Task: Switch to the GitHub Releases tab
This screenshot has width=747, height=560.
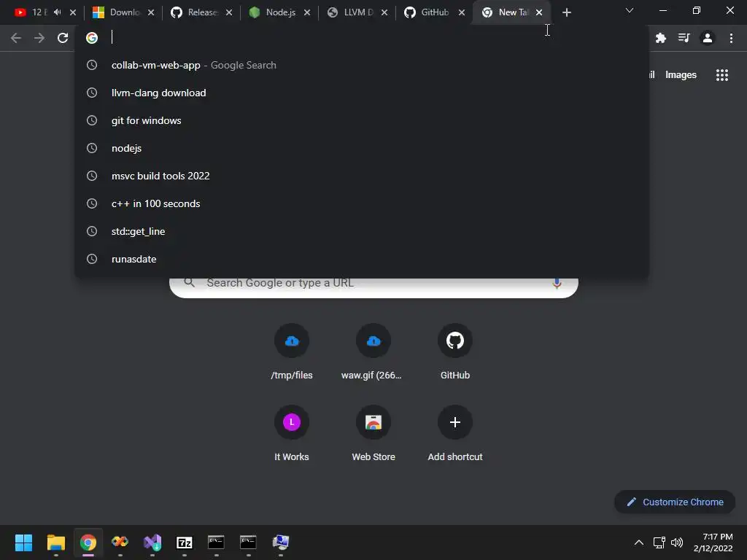Action: click(200, 12)
